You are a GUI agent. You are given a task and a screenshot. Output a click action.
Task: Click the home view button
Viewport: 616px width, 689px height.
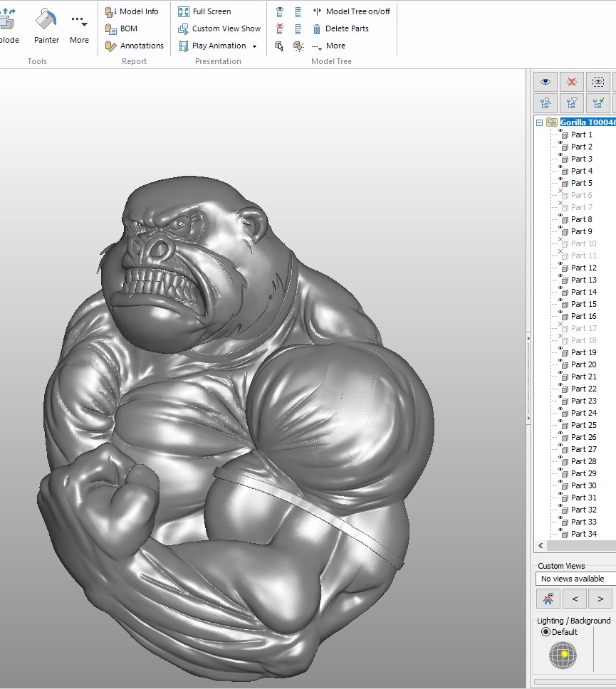pyautogui.click(x=548, y=599)
